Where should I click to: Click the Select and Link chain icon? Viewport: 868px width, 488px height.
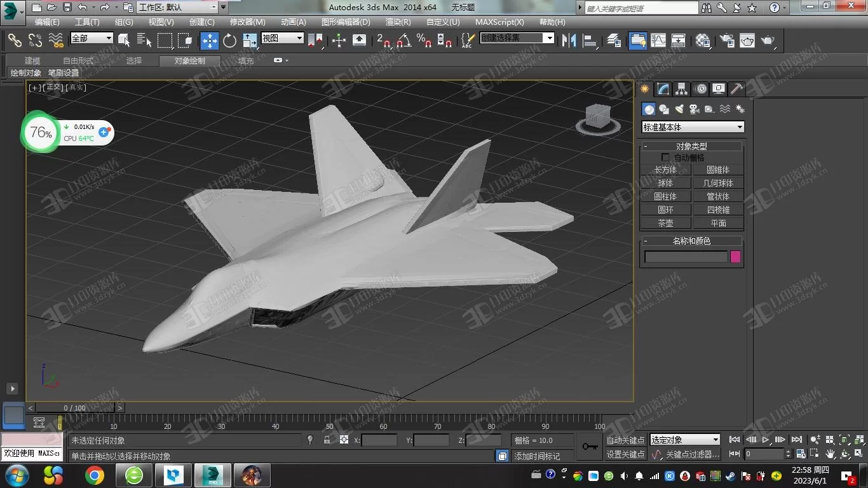14,41
